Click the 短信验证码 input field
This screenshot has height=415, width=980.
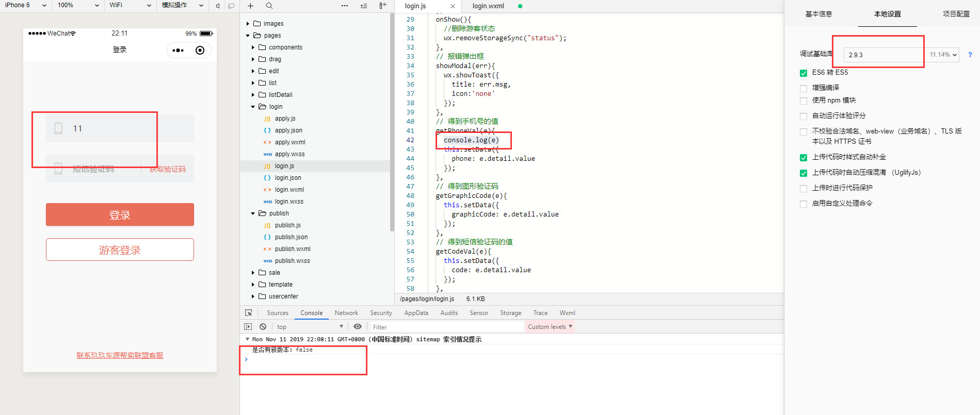point(93,169)
